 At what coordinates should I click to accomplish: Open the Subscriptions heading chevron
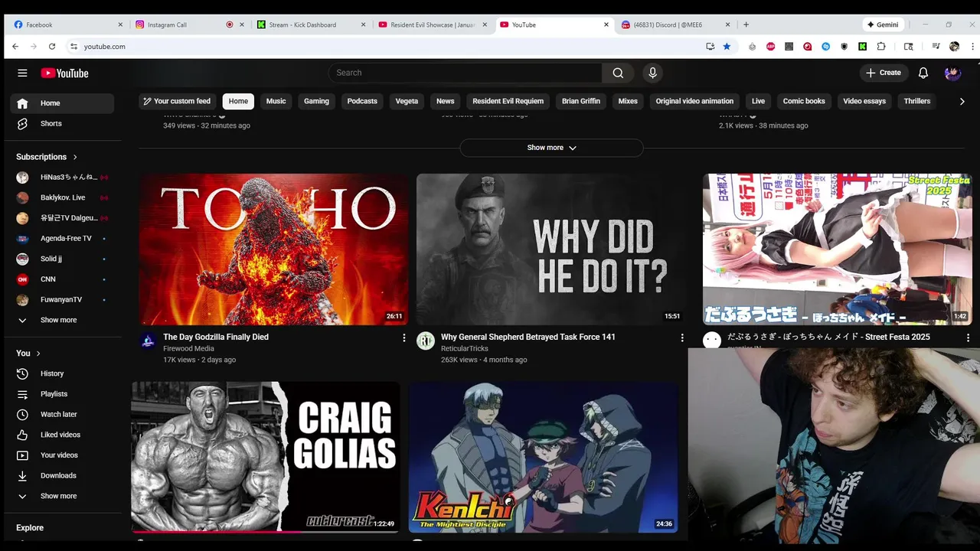click(75, 157)
